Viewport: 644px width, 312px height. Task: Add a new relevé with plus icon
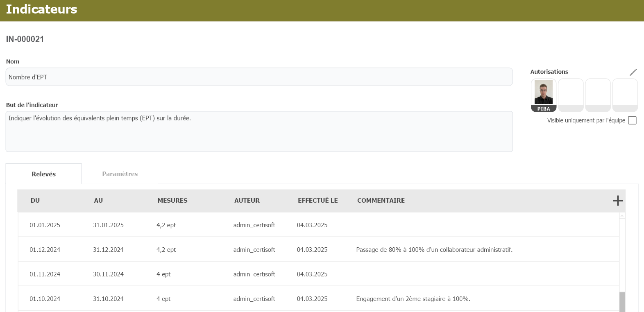click(617, 200)
